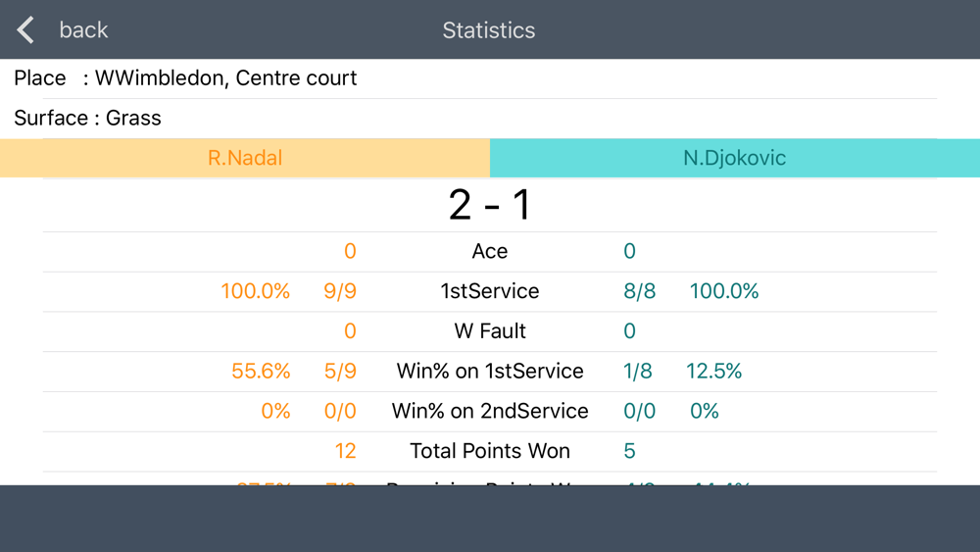Tap the Win% on 2ndService label
This screenshot has height=552, width=980.
coord(490,412)
